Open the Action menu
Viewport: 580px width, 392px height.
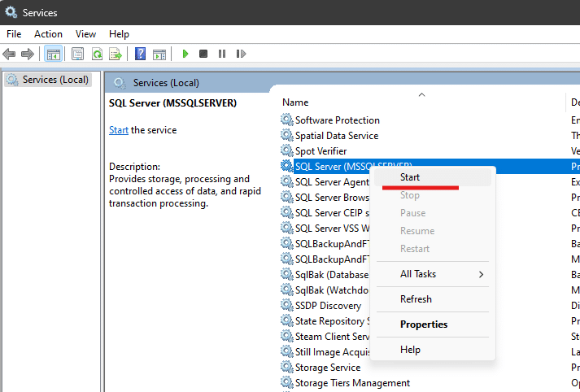pyautogui.click(x=48, y=34)
